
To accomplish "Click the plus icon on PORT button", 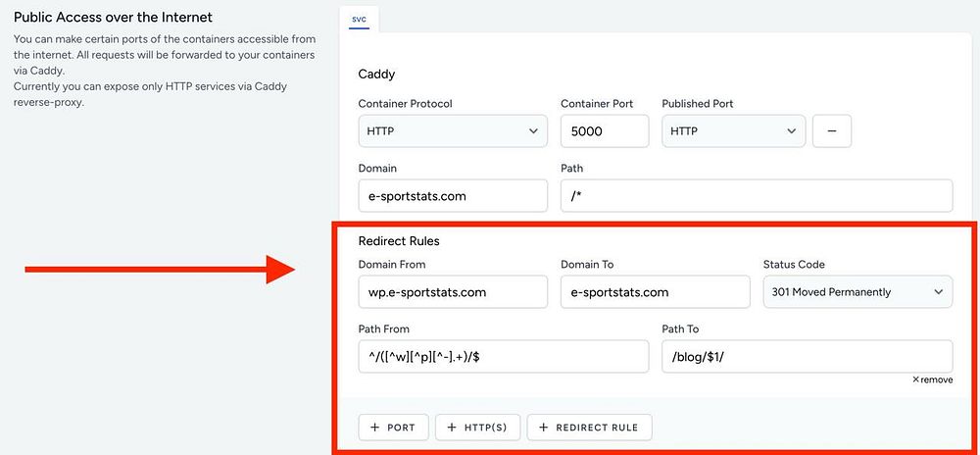I will click(x=373, y=428).
